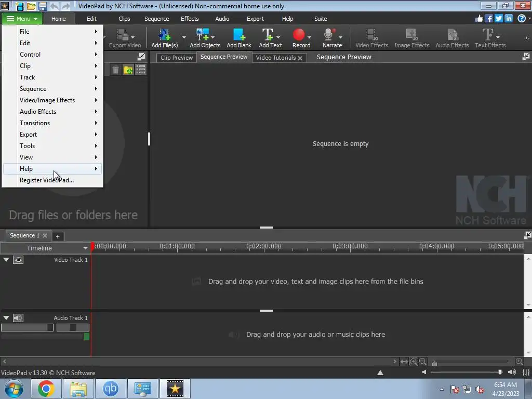Close the Video Tutorials tab
The width and height of the screenshot is (532, 399).
(x=300, y=58)
